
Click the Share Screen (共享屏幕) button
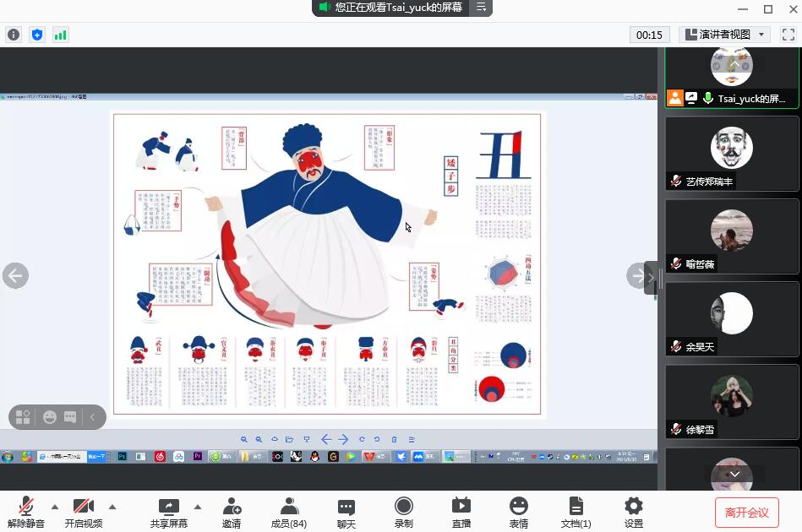[169, 512]
